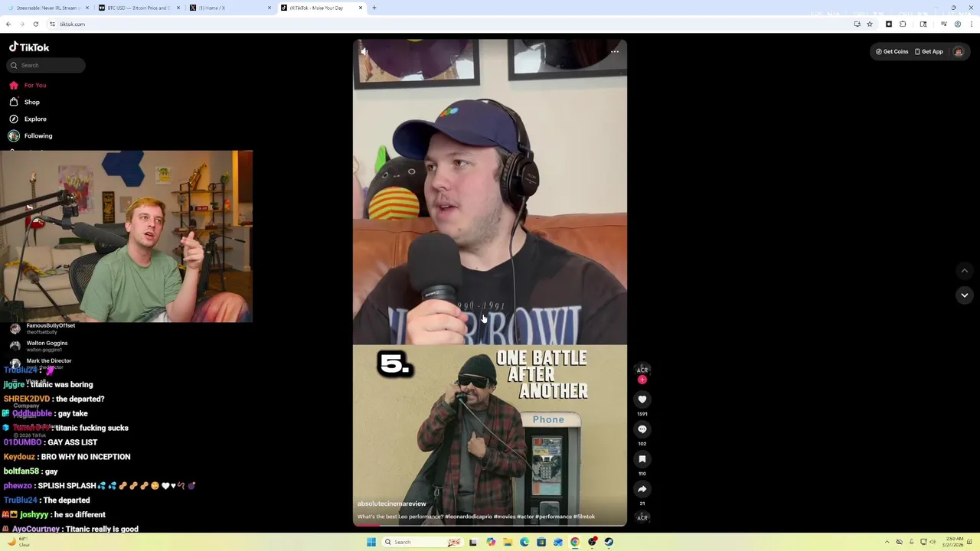Open File Explorer from taskbar
Viewport: 980px width, 551px height.
click(508, 542)
